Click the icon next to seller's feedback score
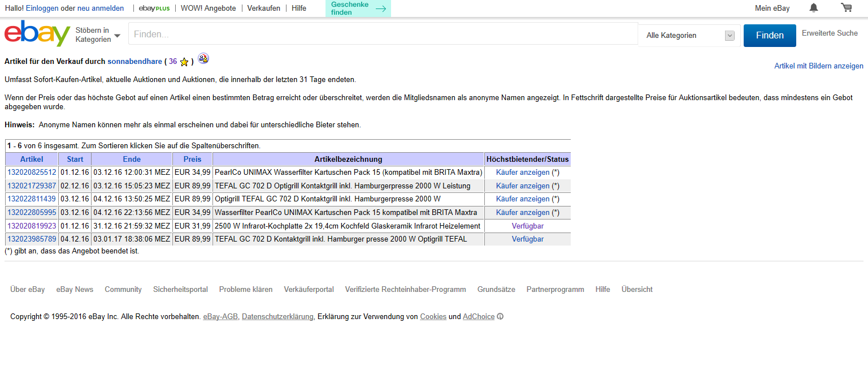Screen dimensions: 868x370 click(203, 59)
